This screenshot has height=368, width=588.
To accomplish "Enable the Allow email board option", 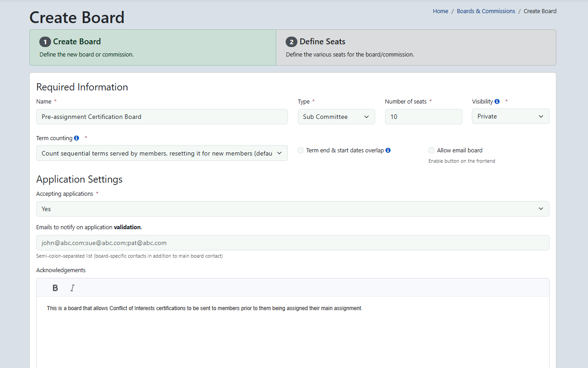I will coord(431,150).
